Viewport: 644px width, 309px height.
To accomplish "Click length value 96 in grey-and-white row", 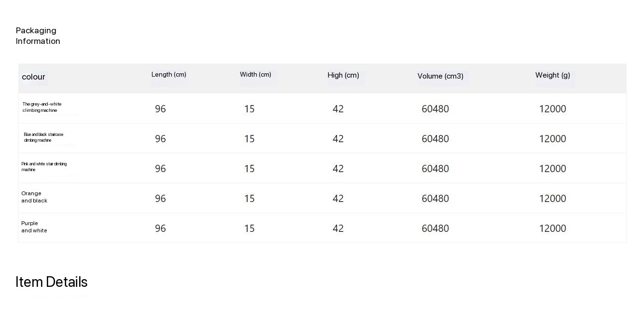I will coord(160,109).
